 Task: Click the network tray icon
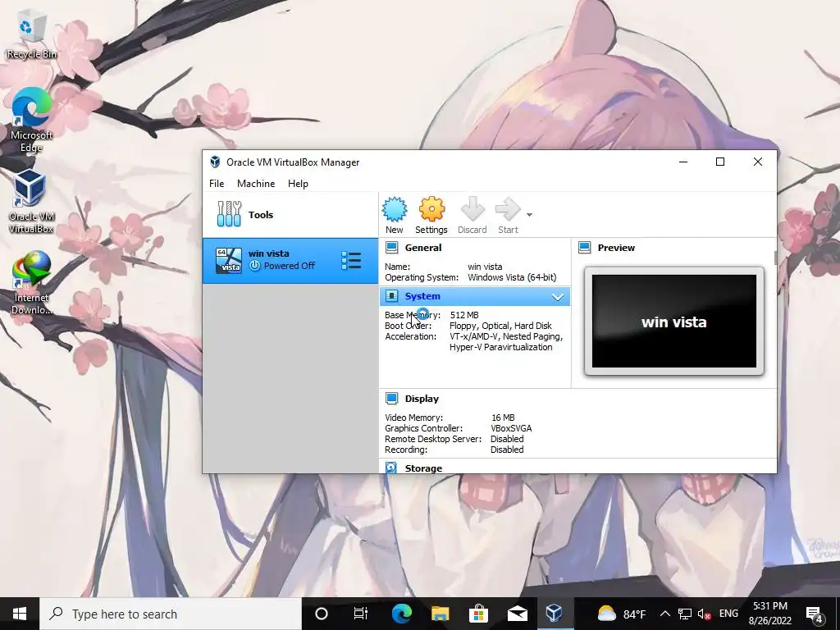(x=685, y=614)
